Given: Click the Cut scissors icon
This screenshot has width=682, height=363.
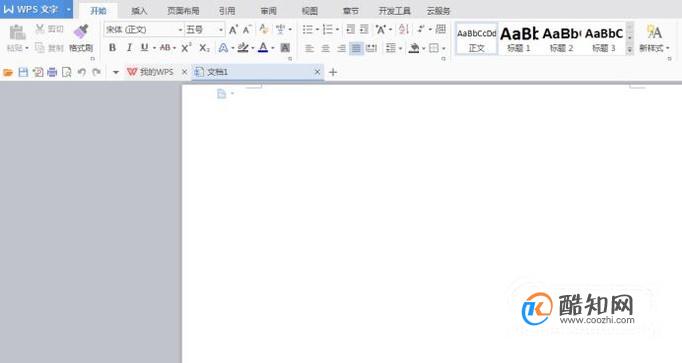Looking at the screenshot, I should point(40,29).
